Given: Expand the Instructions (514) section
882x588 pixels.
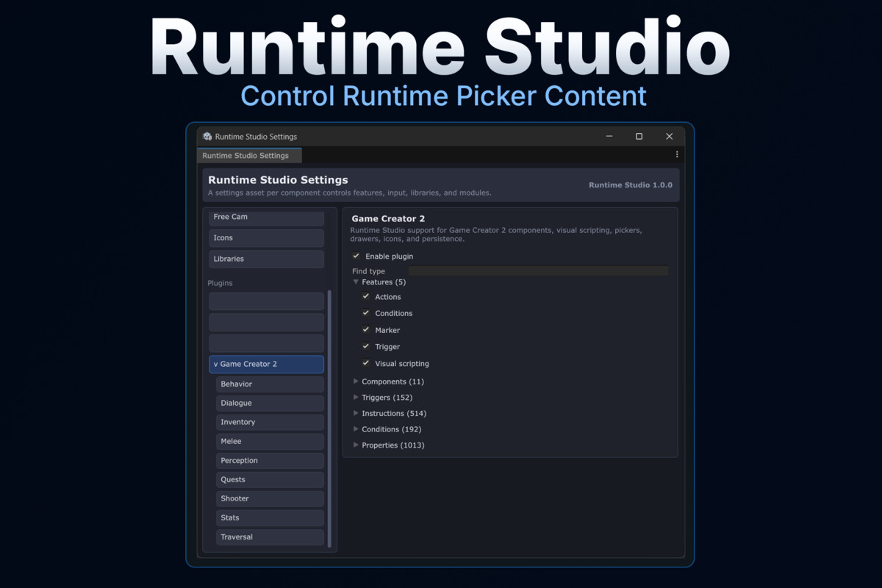Looking at the screenshot, I should point(356,413).
